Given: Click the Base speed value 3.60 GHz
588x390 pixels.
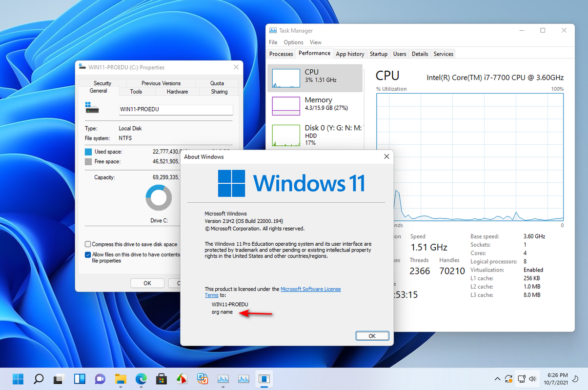Looking at the screenshot, I should (x=534, y=236).
